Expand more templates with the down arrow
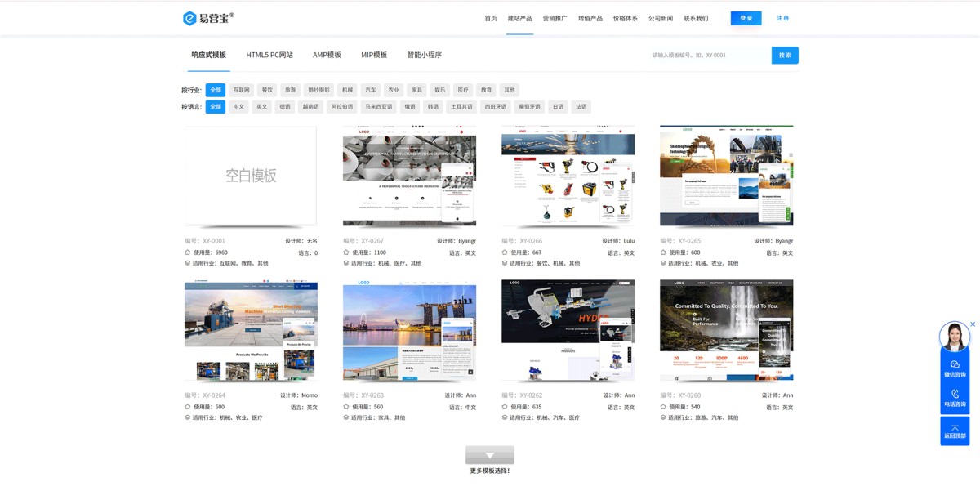This screenshot has height=491, width=980. [490, 455]
